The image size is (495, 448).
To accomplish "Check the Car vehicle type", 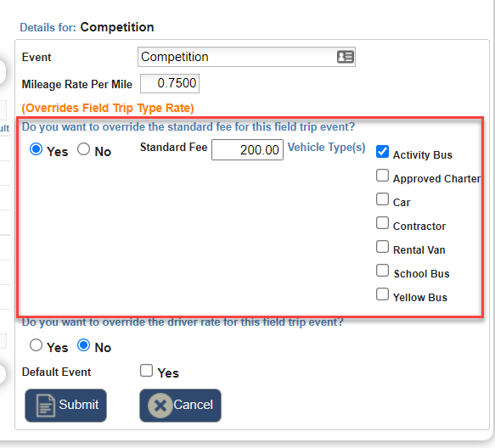I will tap(382, 199).
